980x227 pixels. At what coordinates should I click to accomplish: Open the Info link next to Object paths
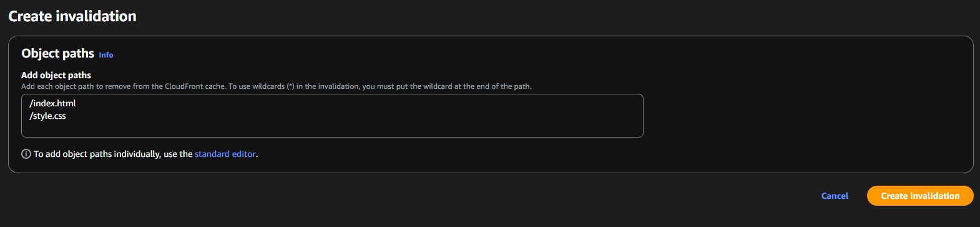pyautogui.click(x=106, y=55)
